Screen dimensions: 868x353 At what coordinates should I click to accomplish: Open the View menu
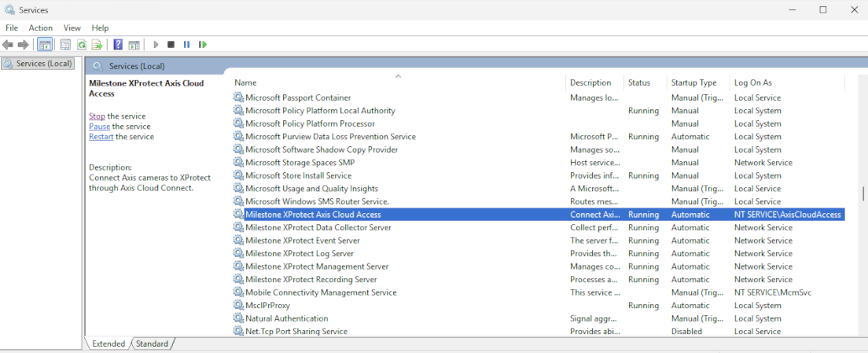pyautogui.click(x=72, y=28)
